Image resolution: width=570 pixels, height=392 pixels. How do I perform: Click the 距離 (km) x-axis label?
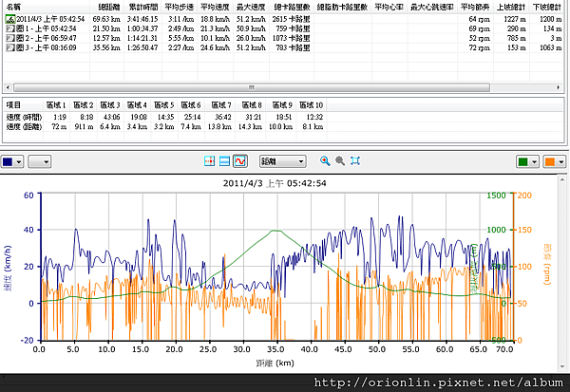point(275,363)
